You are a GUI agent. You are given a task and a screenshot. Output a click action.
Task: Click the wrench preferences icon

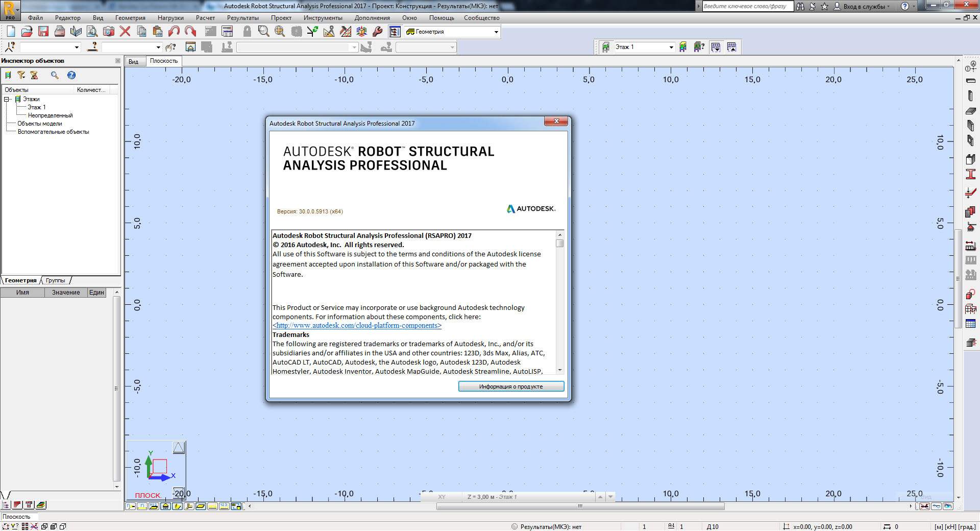coord(378,32)
